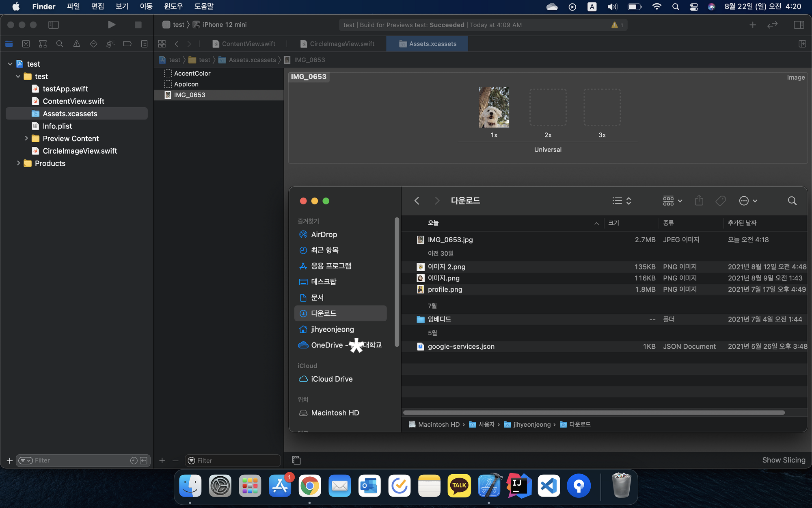The image size is (812, 508).
Task: Expand the Products folder
Action: (x=18, y=163)
